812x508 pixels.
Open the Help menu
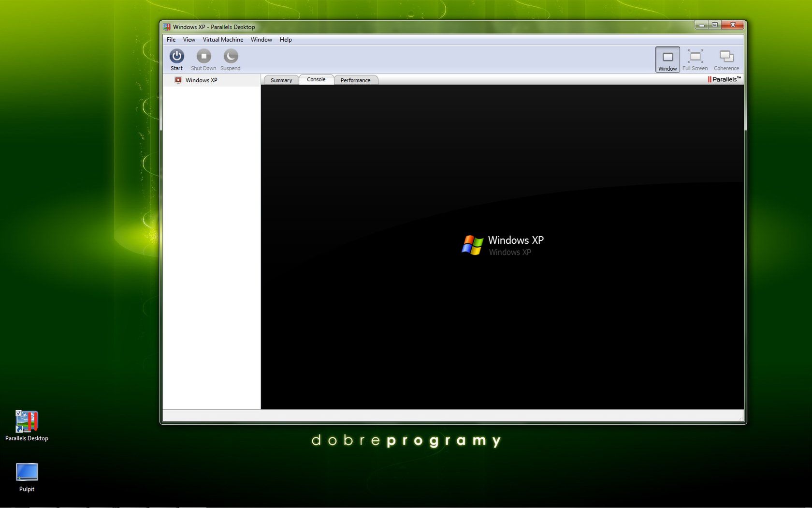click(x=286, y=40)
